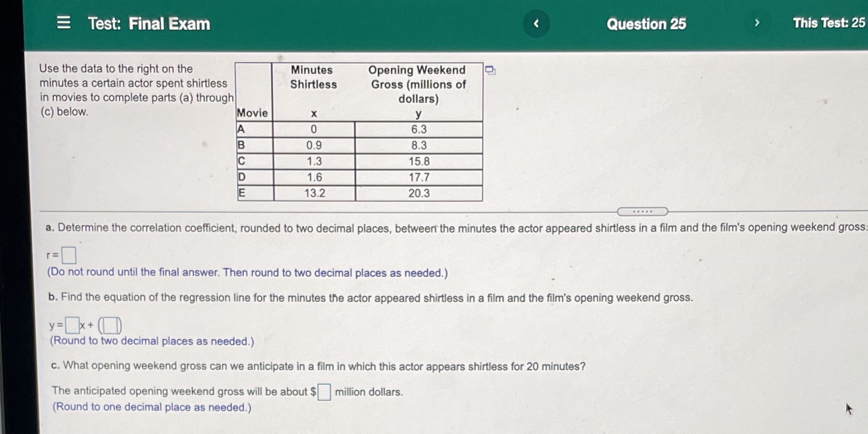The height and width of the screenshot is (434, 868).
Task: Select the Minutes Shirtless column header
Action: click(313, 77)
